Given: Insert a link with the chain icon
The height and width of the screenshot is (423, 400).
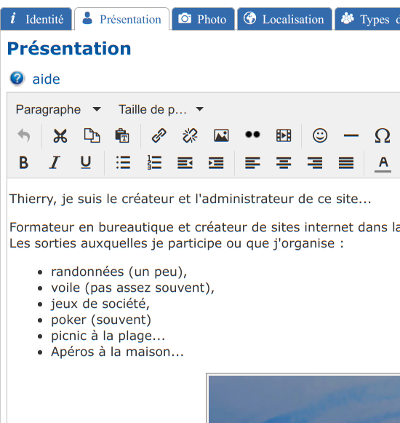Looking at the screenshot, I should tap(159, 136).
